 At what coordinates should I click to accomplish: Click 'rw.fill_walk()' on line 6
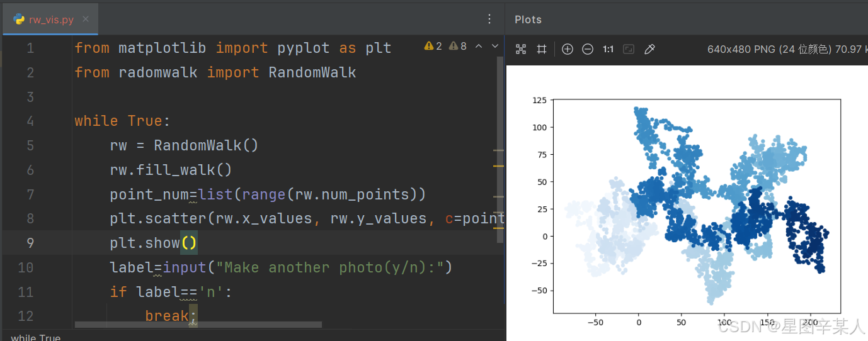click(171, 170)
